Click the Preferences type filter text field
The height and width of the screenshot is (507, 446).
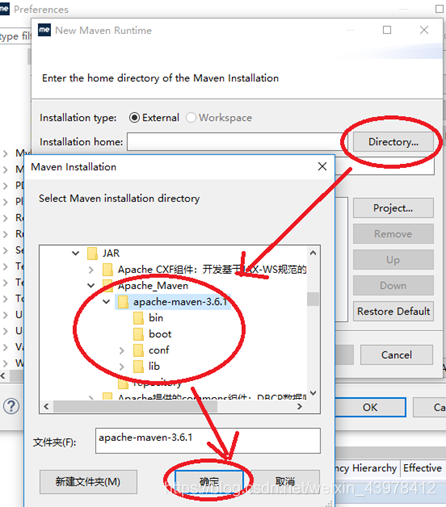tap(15, 36)
